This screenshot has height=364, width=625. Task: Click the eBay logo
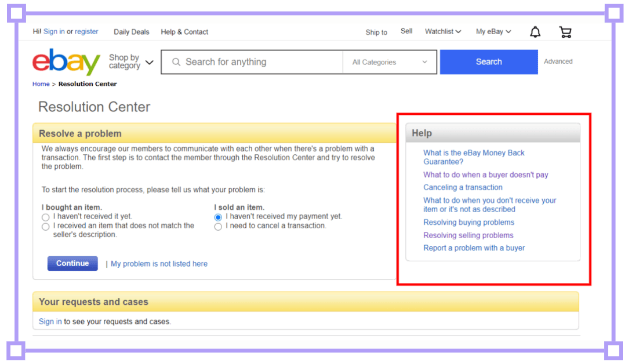click(x=66, y=62)
